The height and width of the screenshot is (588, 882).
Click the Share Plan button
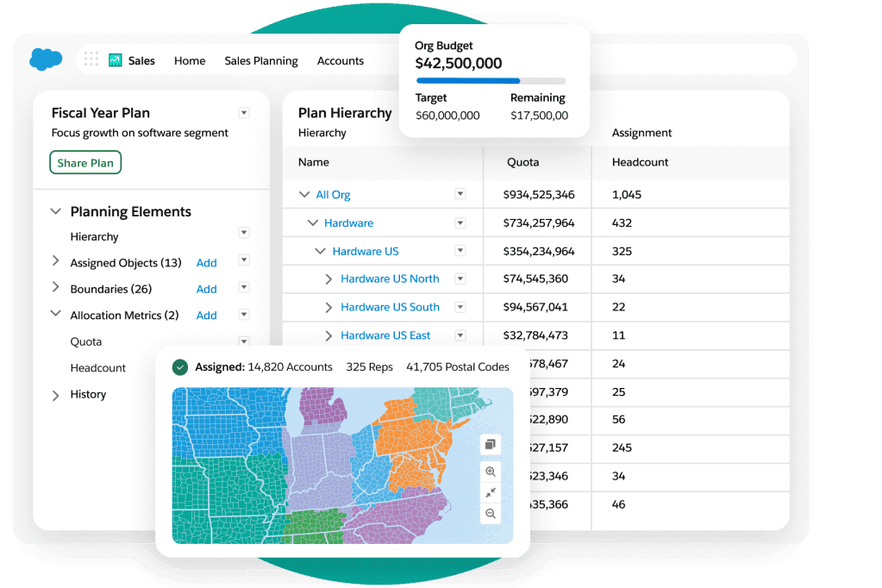[85, 163]
